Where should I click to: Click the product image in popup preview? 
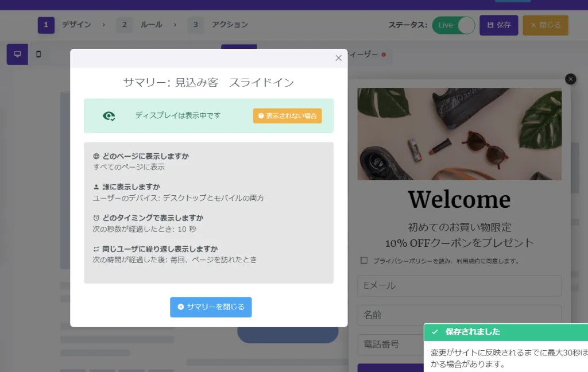point(459,134)
